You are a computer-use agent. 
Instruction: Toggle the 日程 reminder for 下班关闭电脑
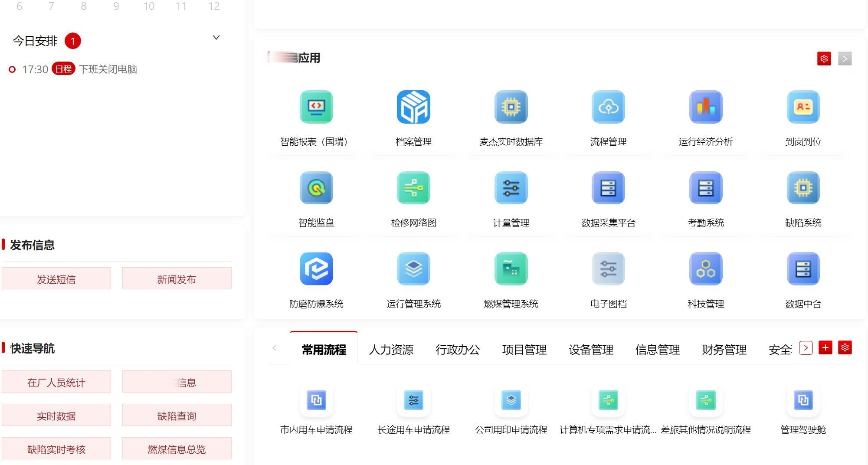click(x=63, y=69)
